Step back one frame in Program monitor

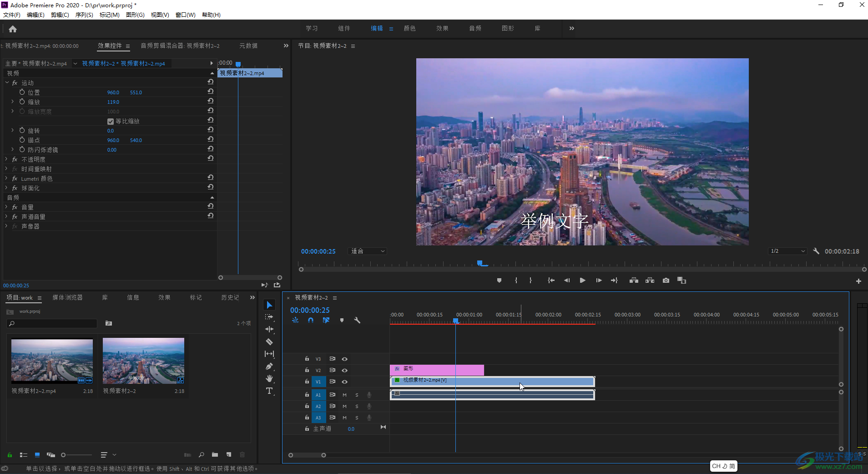567,280
